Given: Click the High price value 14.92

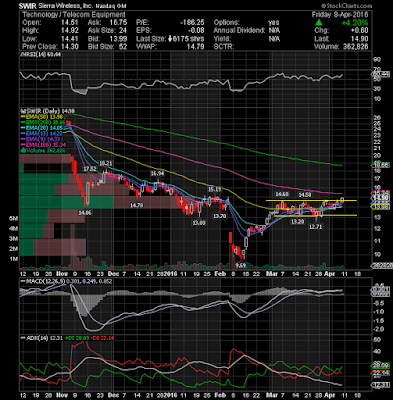Looking at the screenshot, I should [x=71, y=30].
